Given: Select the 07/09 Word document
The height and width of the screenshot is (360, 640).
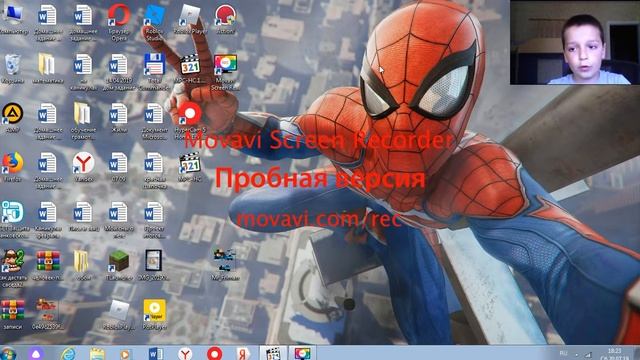Looking at the screenshot, I should coord(118,167).
